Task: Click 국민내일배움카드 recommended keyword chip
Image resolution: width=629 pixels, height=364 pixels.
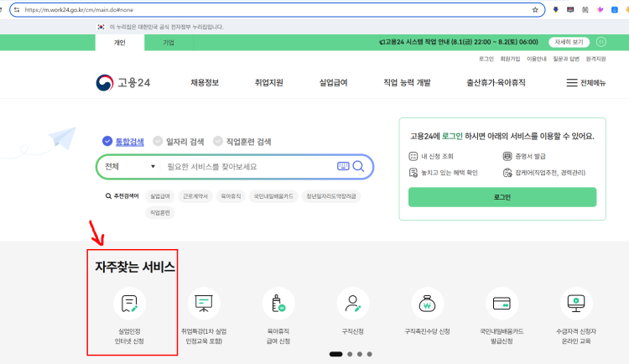Action: coord(273,196)
